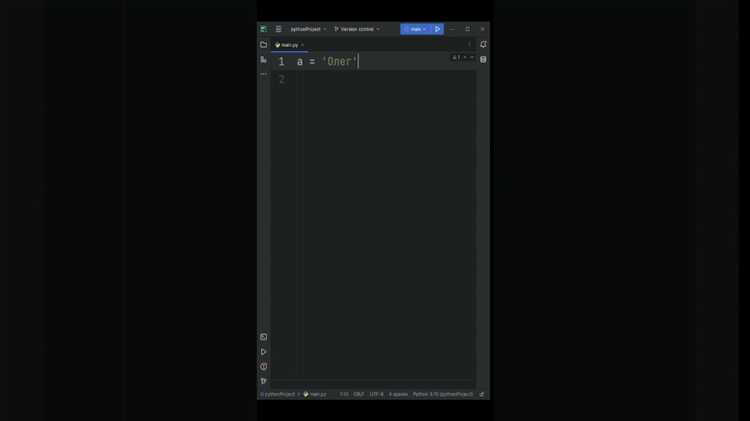Open the pythonProject project dropdown
Viewport: 750px width, 421px height.
point(309,29)
